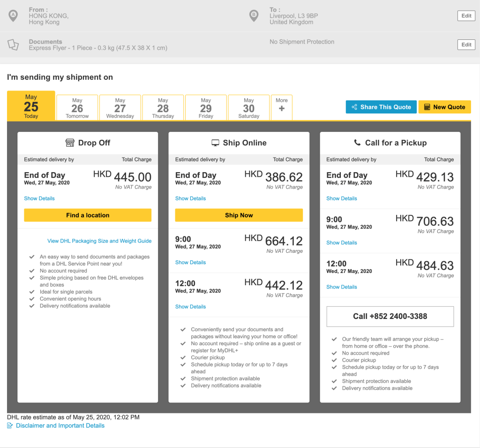Show Details for Ship Online End of Day
480x448 pixels.
tap(190, 198)
